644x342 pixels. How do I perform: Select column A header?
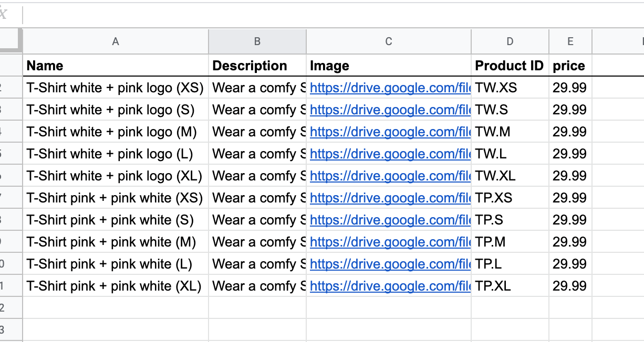point(116,41)
